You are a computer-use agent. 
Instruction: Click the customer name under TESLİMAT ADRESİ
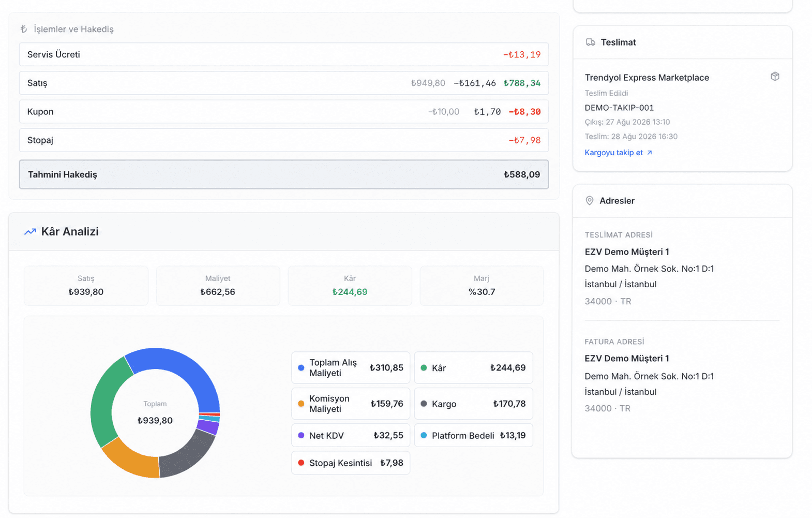coord(627,252)
